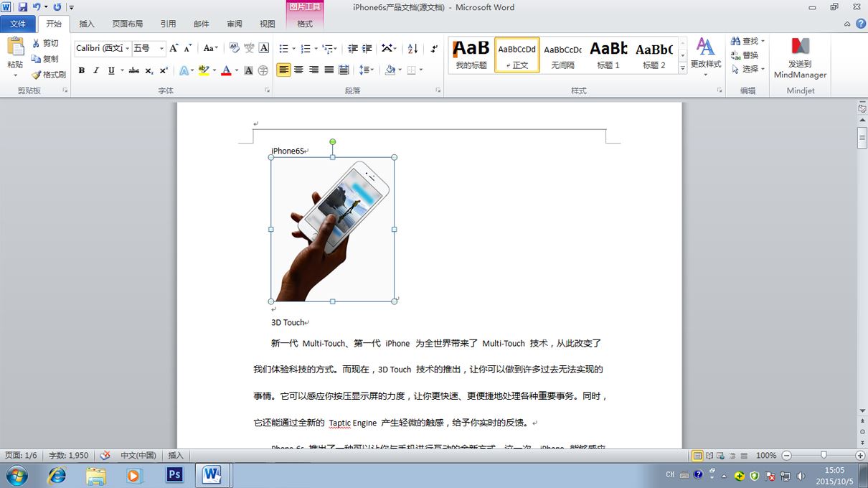Screen dimensions: 868x488
Task: Click the zoom slider handle
Action: click(824, 456)
